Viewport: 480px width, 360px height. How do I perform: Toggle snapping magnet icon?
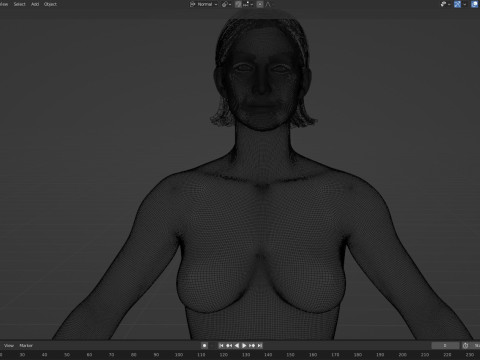click(x=238, y=4)
